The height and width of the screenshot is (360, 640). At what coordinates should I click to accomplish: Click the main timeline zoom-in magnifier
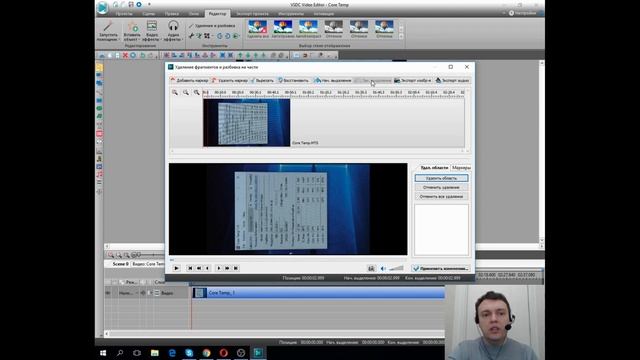pos(111,255)
